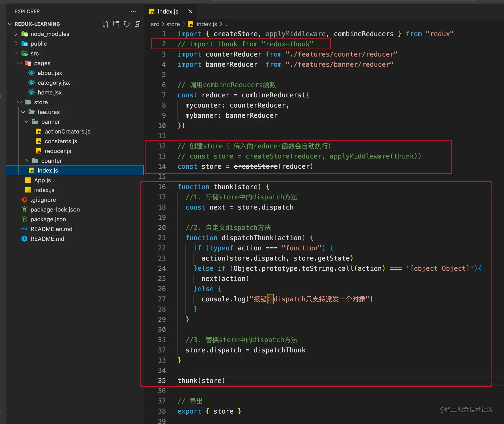Click line number 35 in the gutter

162,380
